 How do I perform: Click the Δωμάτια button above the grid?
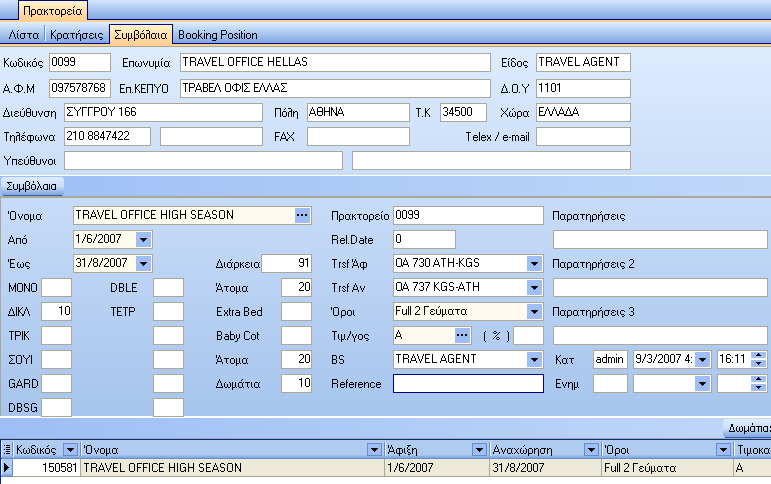click(748, 428)
